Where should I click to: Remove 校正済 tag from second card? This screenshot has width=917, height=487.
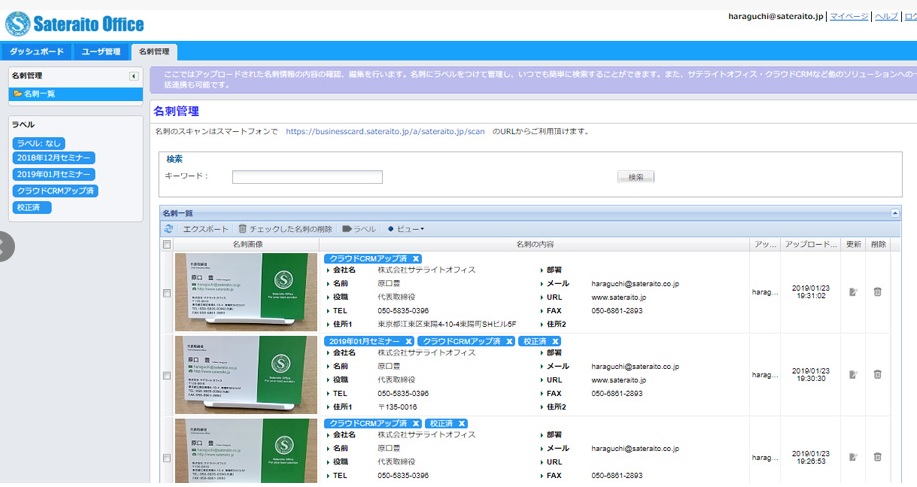tap(555, 342)
